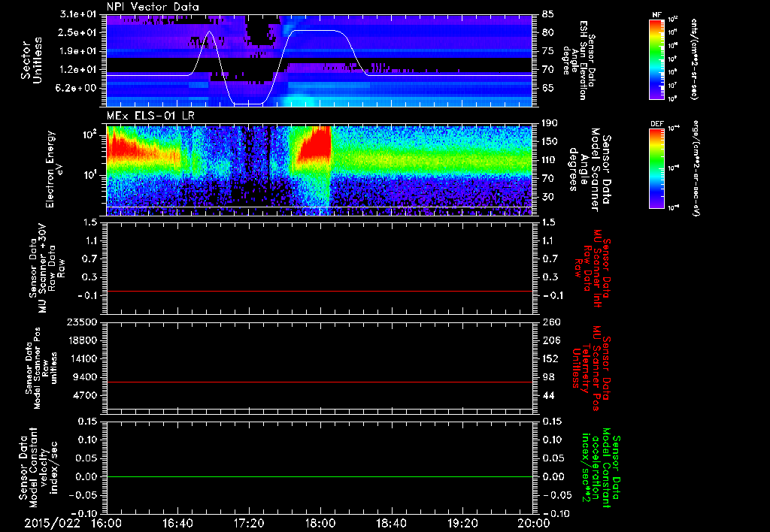Screen dimensions: 770x532
Task: Select the "Sector Unitless" axis label
Action: (32, 60)
